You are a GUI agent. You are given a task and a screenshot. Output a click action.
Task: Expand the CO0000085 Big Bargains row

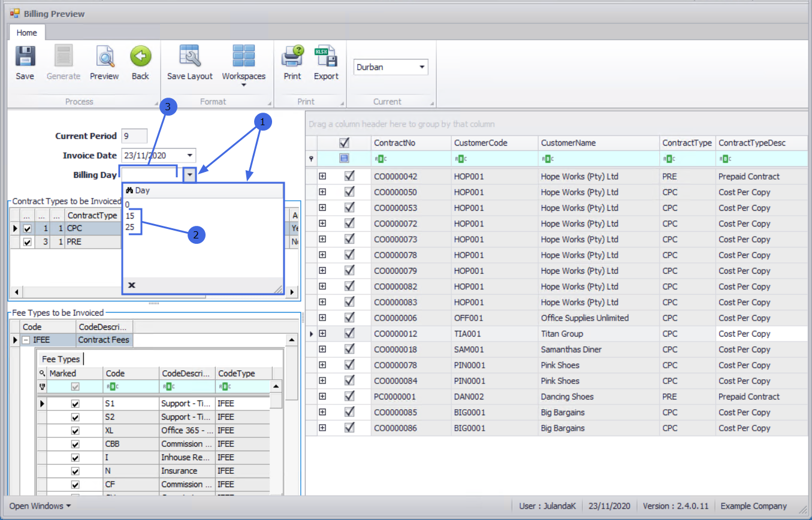click(x=322, y=412)
